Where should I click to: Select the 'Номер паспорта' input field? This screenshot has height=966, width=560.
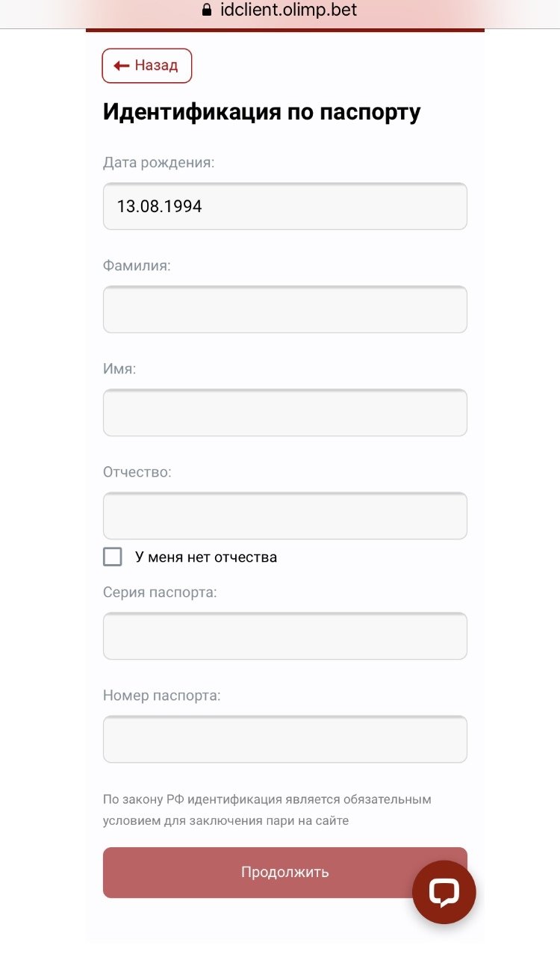(x=284, y=739)
